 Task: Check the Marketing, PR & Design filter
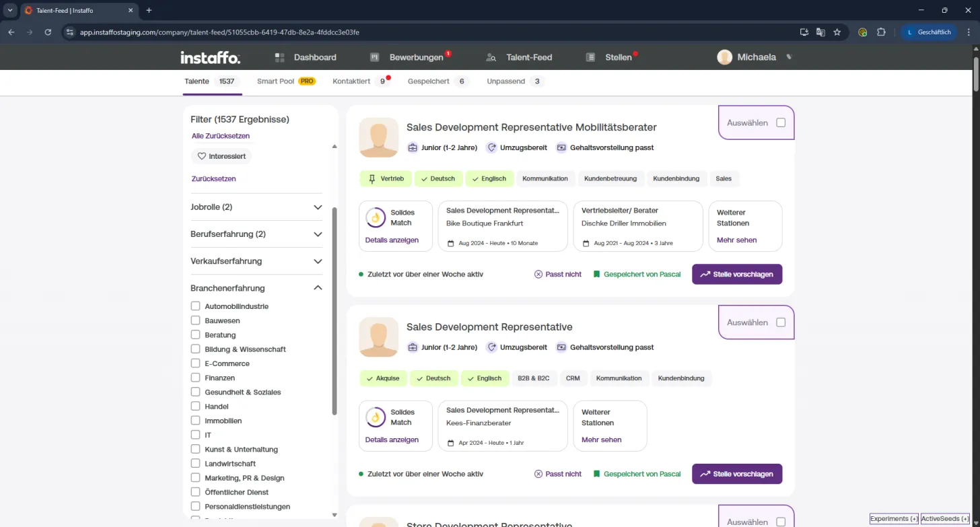(196, 478)
